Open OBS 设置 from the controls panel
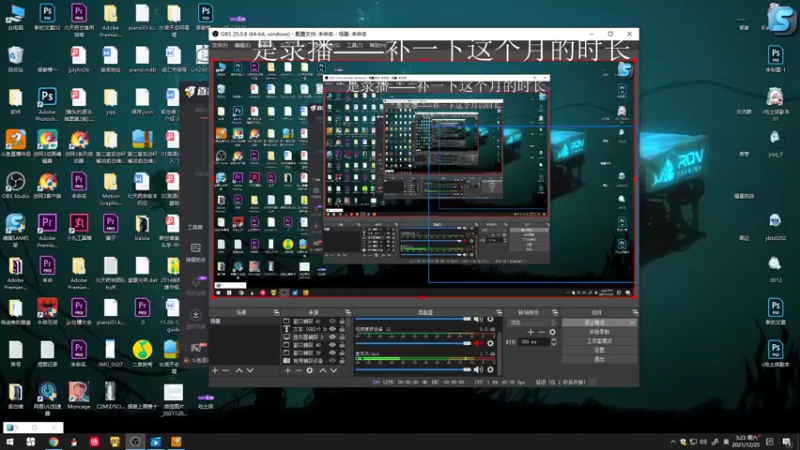The image size is (800, 450). click(x=599, y=350)
